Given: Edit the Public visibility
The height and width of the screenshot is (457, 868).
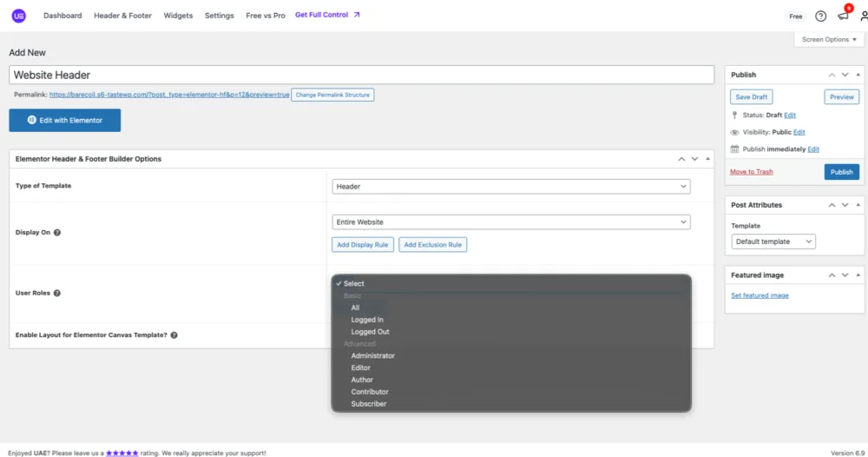Looking at the screenshot, I should 799,132.
